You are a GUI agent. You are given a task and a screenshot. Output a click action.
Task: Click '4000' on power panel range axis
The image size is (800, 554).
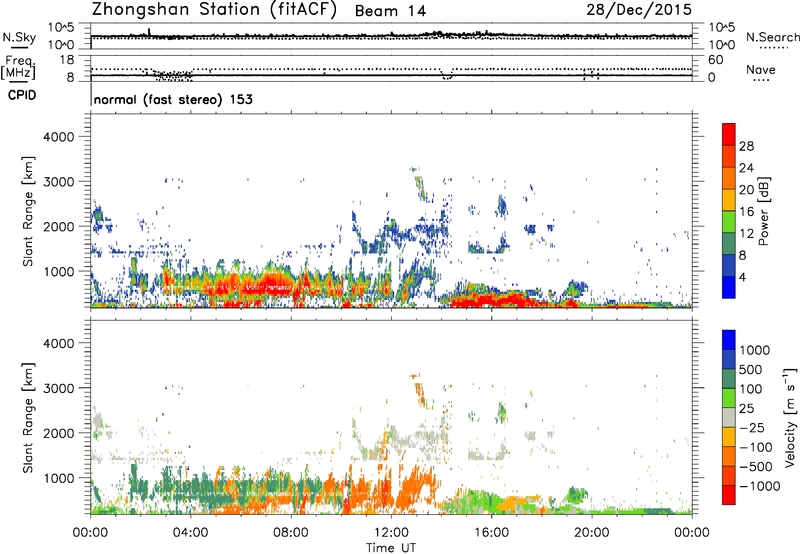(59, 137)
